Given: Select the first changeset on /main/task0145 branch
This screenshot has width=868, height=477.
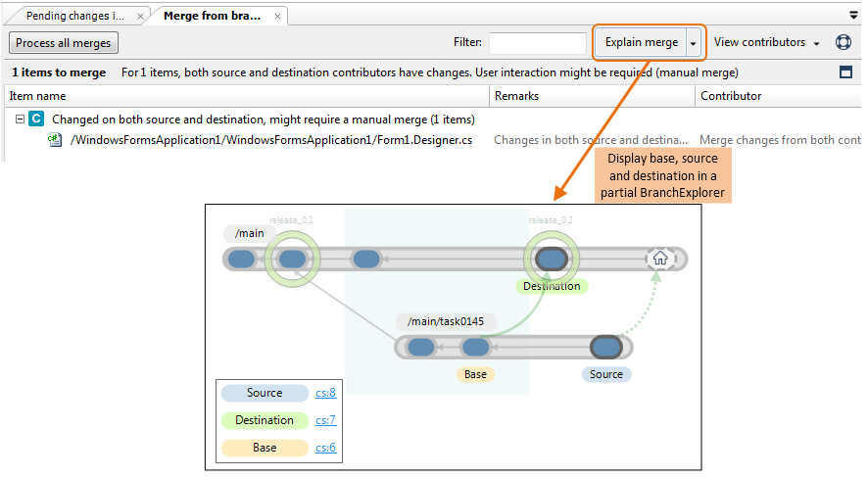Looking at the screenshot, I should click(420, 348).
